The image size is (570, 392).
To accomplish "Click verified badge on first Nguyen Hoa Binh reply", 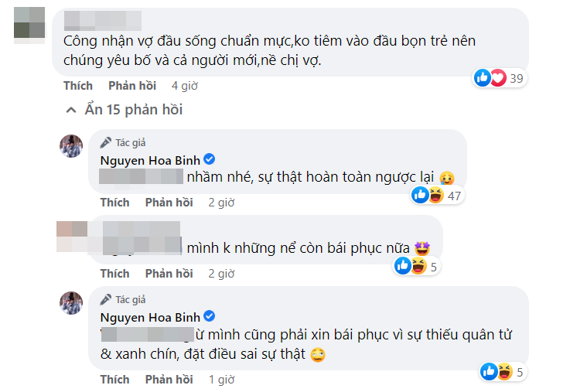I will tap(209, 159).
